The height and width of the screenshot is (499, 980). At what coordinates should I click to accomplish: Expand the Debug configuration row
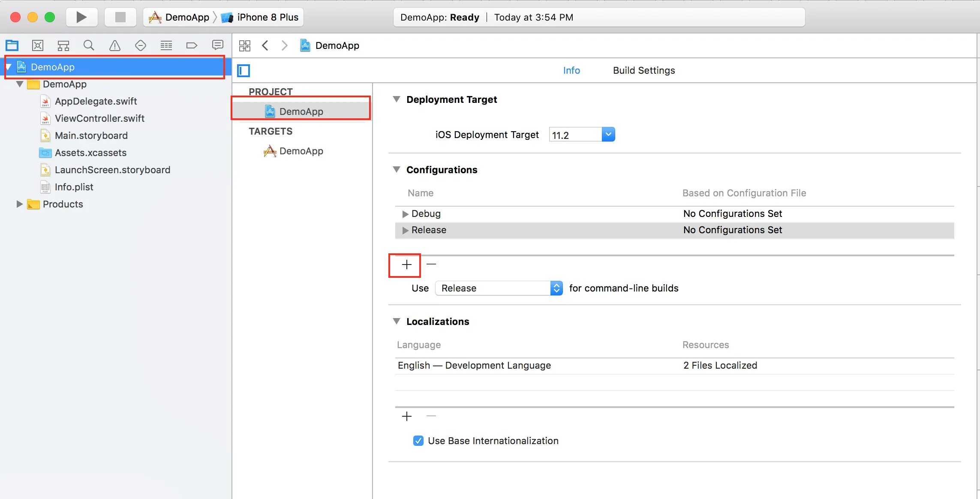click(x=405, y=214)
